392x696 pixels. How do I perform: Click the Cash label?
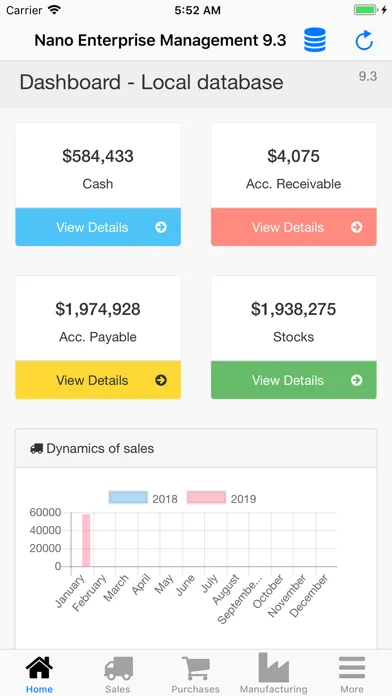click(98, 184)
